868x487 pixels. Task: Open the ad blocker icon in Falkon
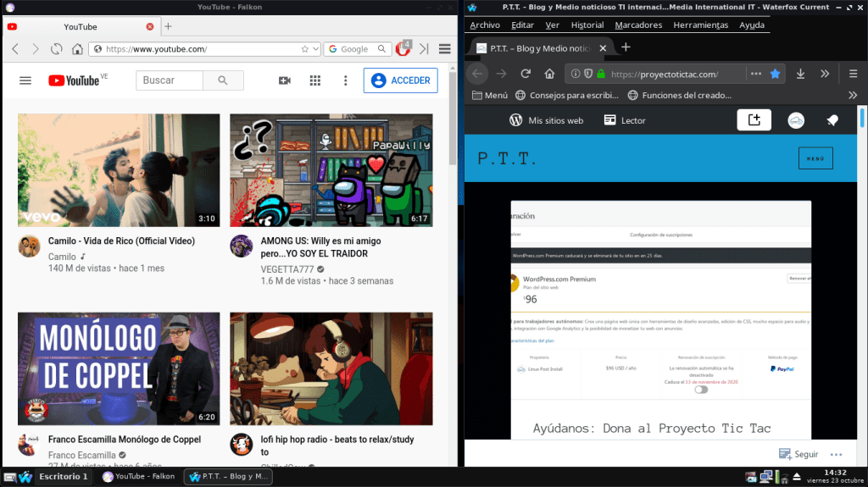(x=403, y=48)
